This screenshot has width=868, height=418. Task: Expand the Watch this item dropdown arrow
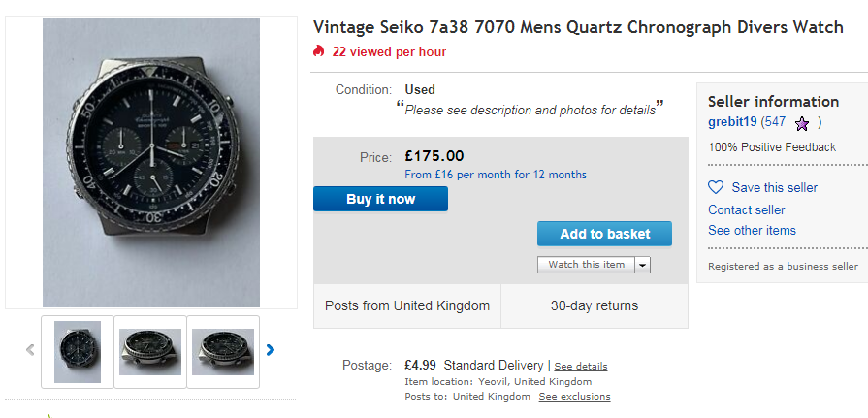pyautogui.click(x=643, y=265)
